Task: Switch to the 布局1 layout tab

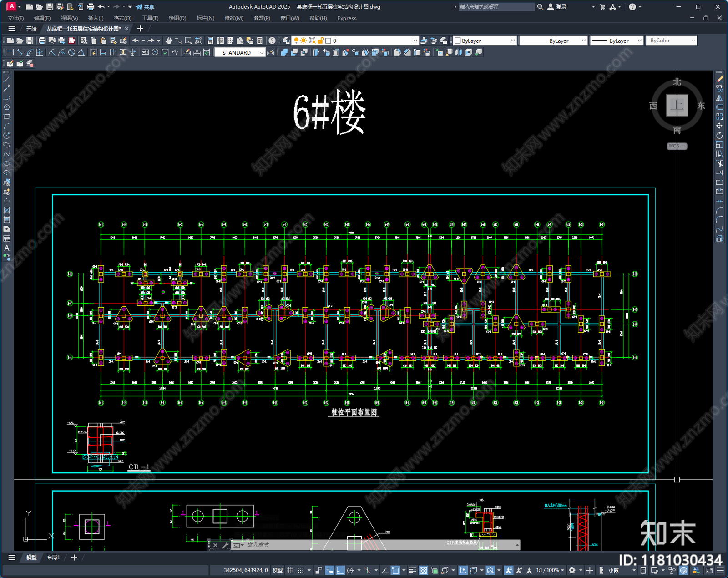Action: [x=53, y=557]
